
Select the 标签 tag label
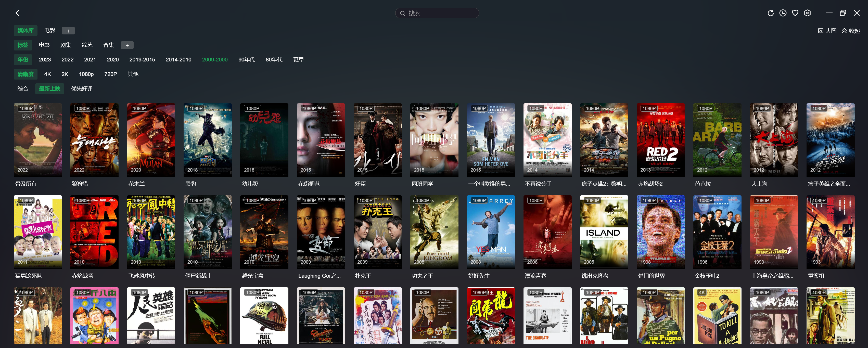pos(23,45)
